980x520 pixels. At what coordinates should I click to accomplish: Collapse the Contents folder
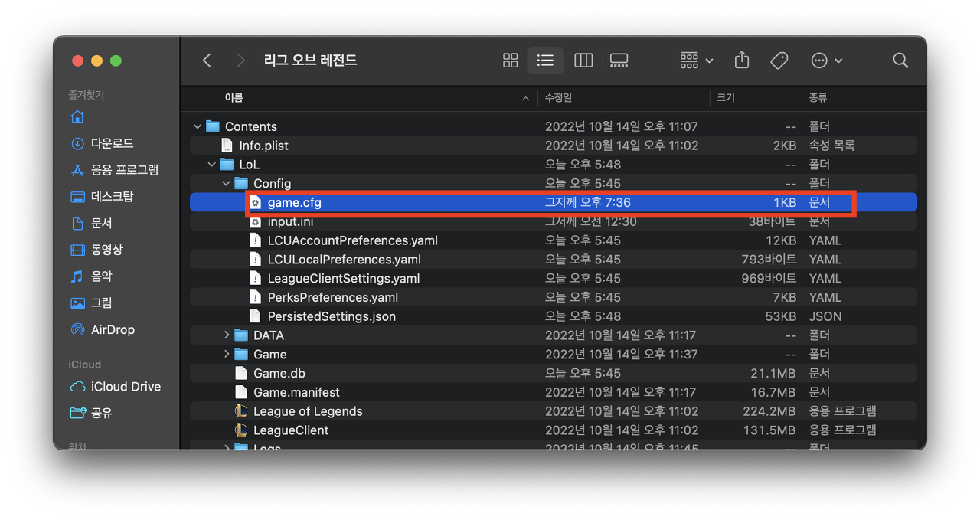198,126
